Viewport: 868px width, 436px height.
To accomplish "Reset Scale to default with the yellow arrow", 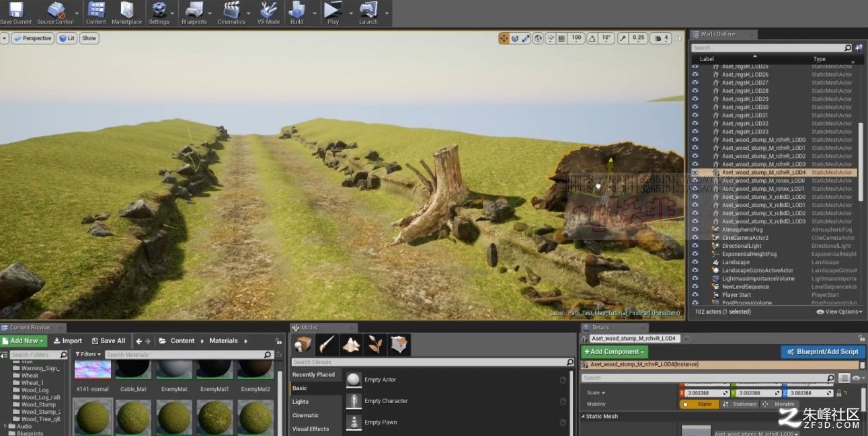I will pos(846,393).
